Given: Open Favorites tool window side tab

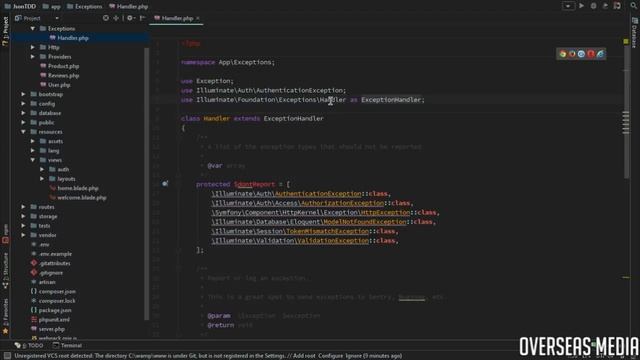Looking at the screenshot, I should pyautogui.click(x=5, y=316).
